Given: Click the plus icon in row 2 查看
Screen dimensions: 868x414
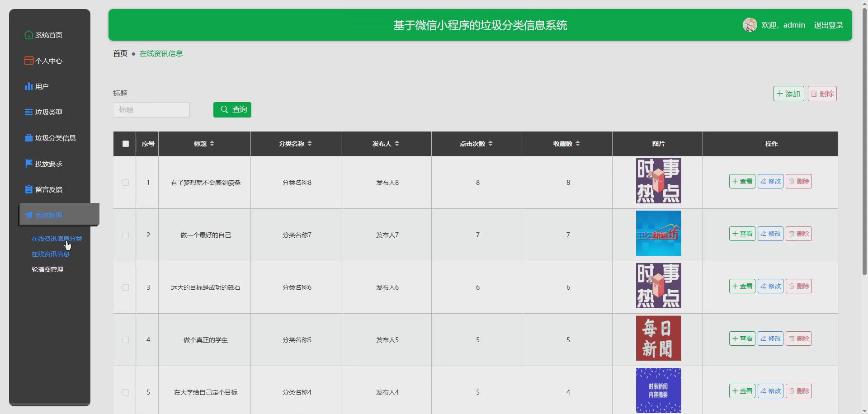Looking at the screenshot, I should coord(735,234).
